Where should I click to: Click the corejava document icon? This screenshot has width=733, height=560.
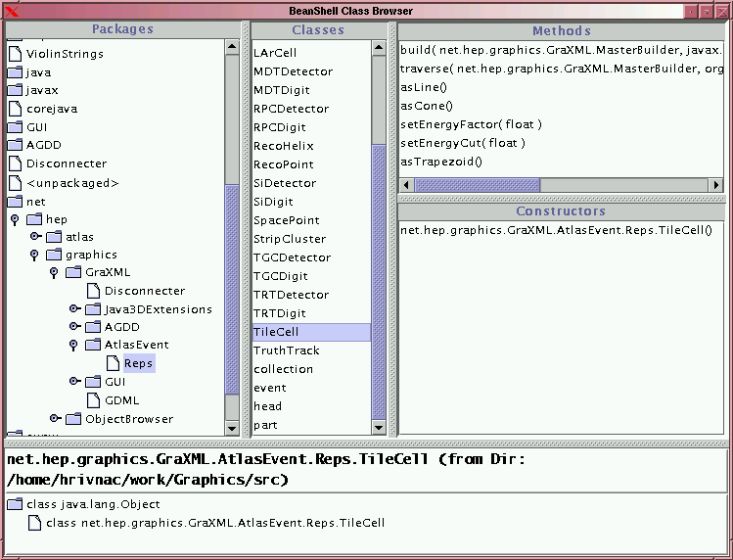[x=15, y=109]
